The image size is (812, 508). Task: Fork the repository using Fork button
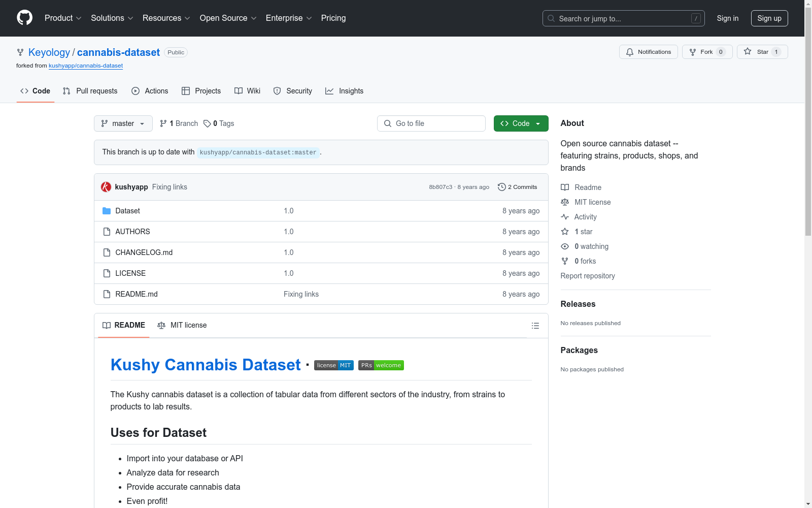[707, 52]
